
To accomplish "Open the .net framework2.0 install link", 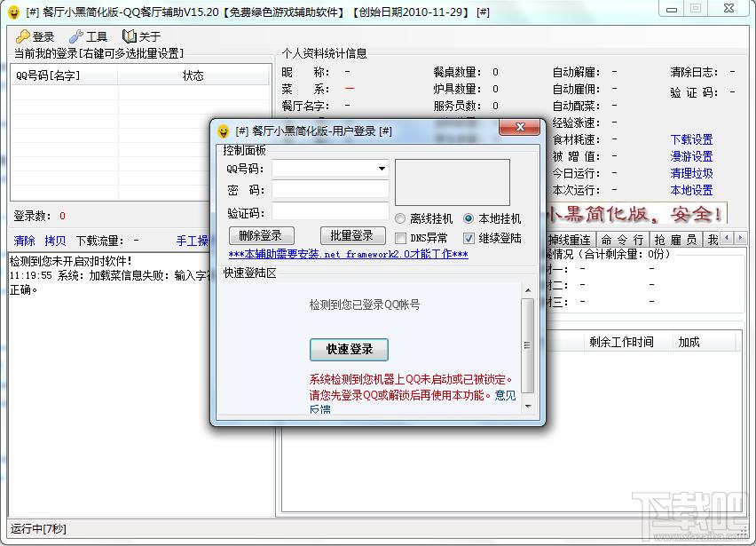I will click(x=348, y=254).
